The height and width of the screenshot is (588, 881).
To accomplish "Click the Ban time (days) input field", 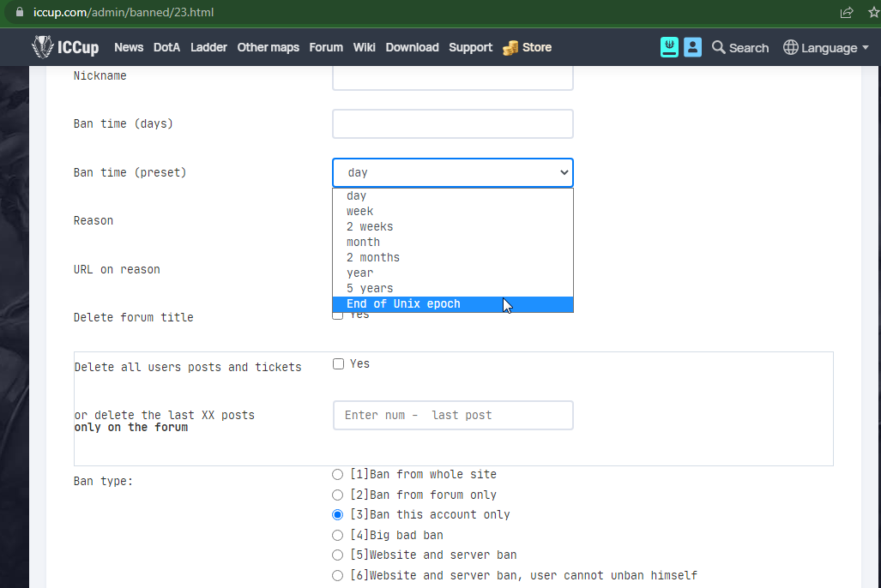I will click(x=453, y=123).
